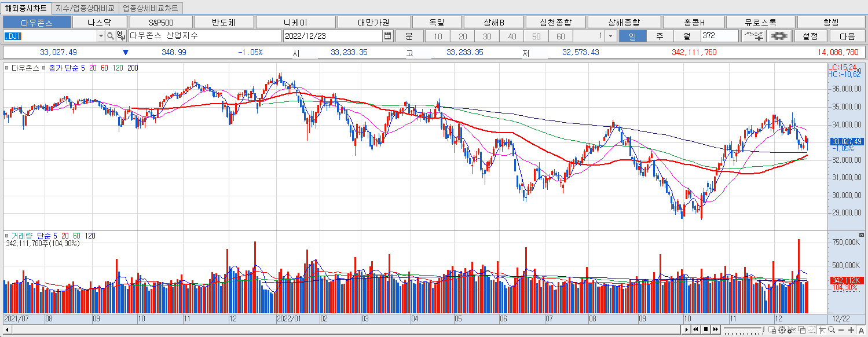Select the 30 minute interval button

coord(487,36)
